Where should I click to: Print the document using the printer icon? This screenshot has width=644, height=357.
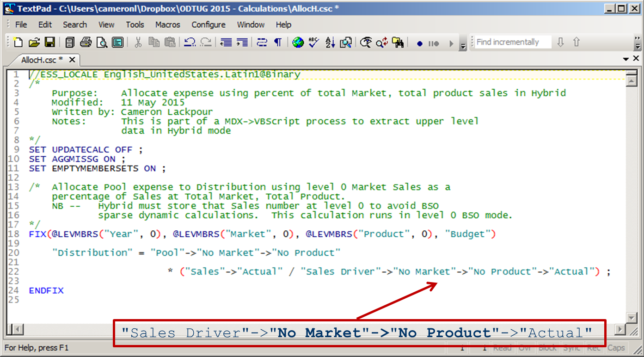86,43
